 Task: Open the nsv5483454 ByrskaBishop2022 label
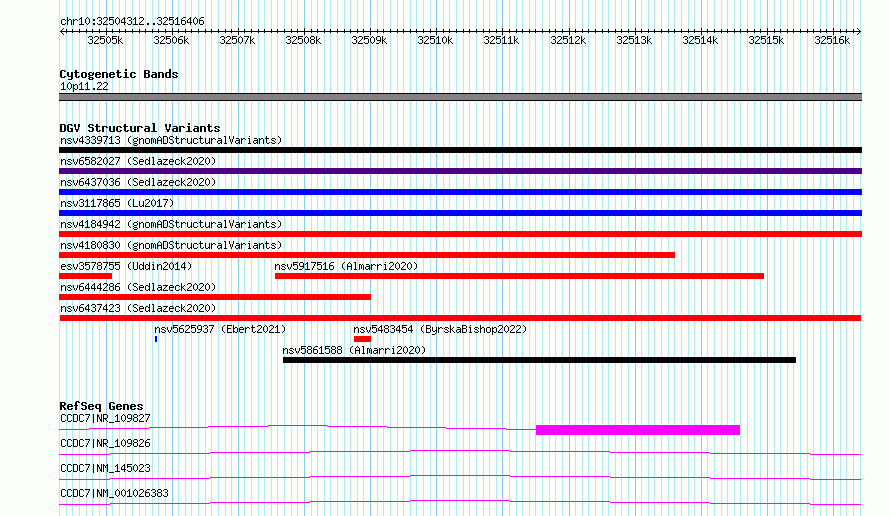[x=440, y=329]
